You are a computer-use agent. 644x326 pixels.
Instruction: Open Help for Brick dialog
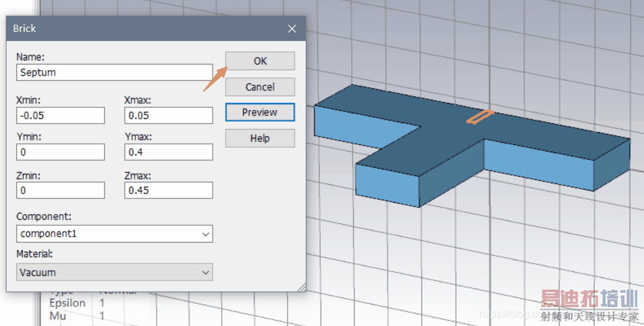point(260,138)
